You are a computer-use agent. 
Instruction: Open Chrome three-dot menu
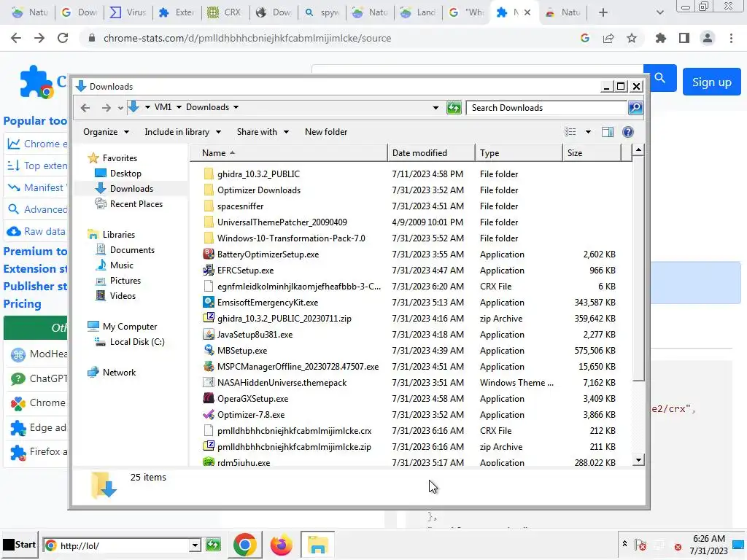731,38
